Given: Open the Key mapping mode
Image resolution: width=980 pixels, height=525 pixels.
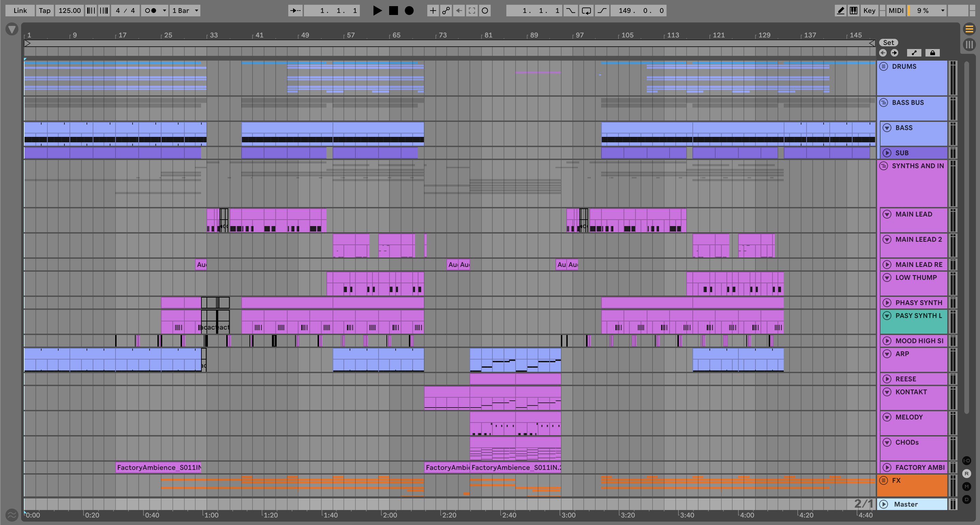Looking at the screenshot, I should (869, 11).
